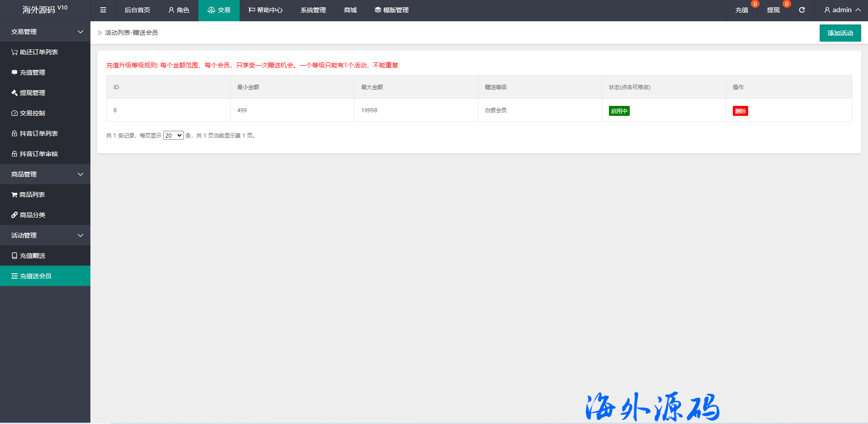The height and width of the screenshot is (424, 868).
Task: Click the sidebar collapse hamburger icon
Action: pos(103,10)
